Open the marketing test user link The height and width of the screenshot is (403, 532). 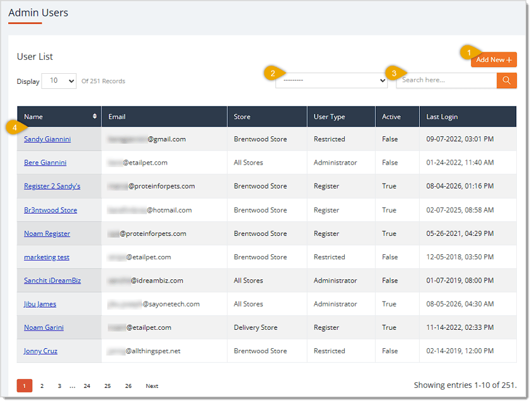(47, 257)
